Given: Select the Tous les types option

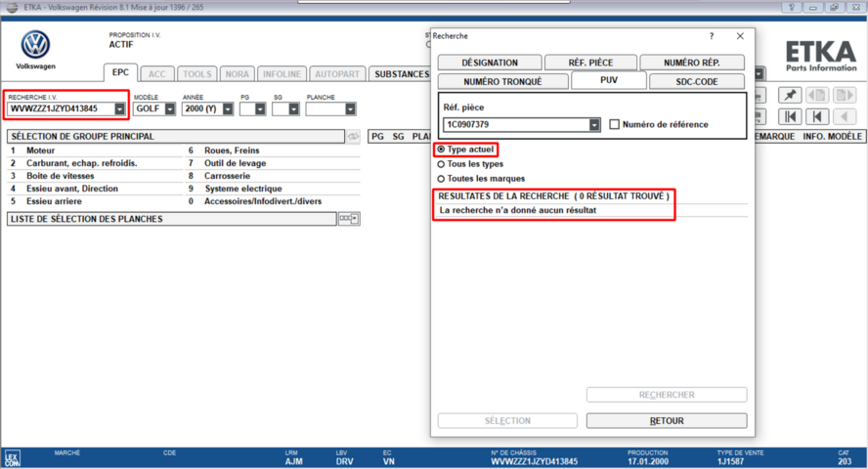Looking at the screenshot, I should 441,164.
